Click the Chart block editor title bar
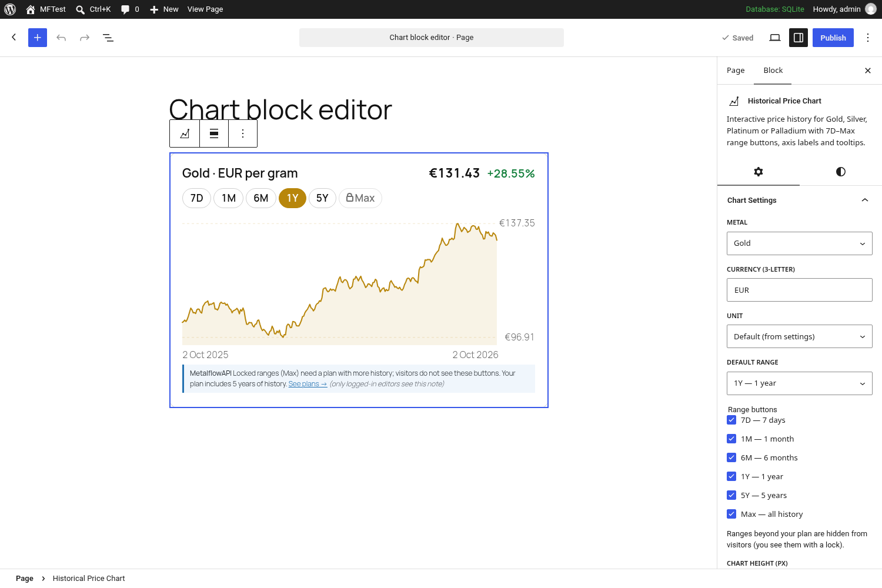The width and height of the screenshot is (882, 588). coord(432,38)
